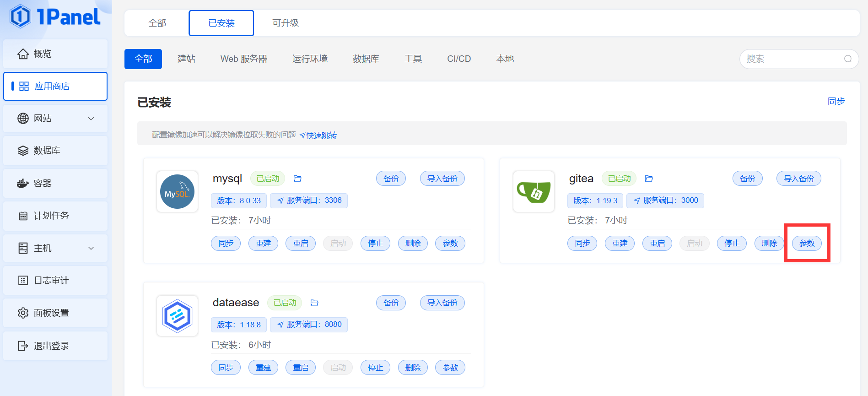Open 面板设置 in the sidebar
868x396 pixels.
coord(55,313)
